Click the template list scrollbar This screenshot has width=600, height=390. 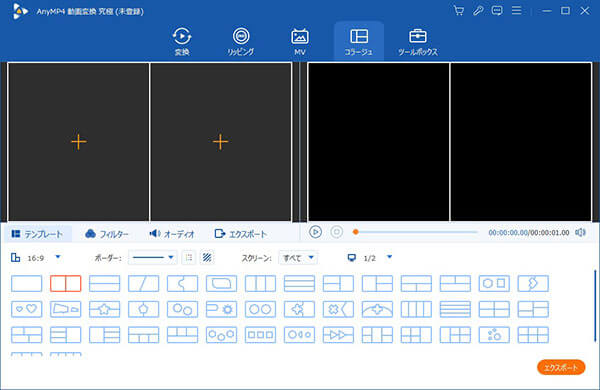[595, 306]
